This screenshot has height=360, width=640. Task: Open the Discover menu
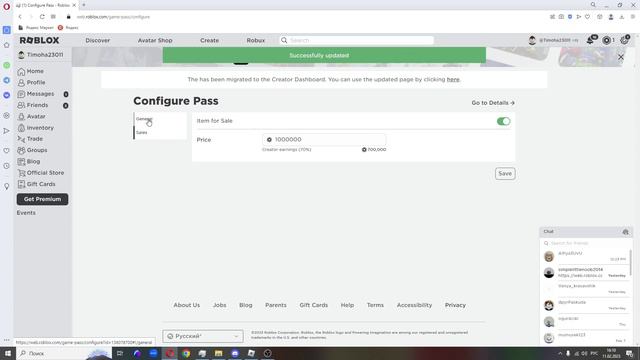click(x=98, y=40)
